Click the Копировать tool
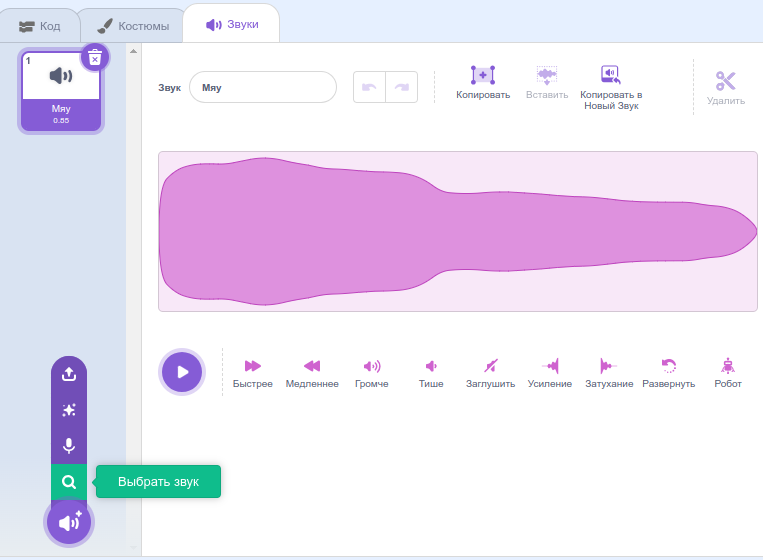 [x=483, y=82]
